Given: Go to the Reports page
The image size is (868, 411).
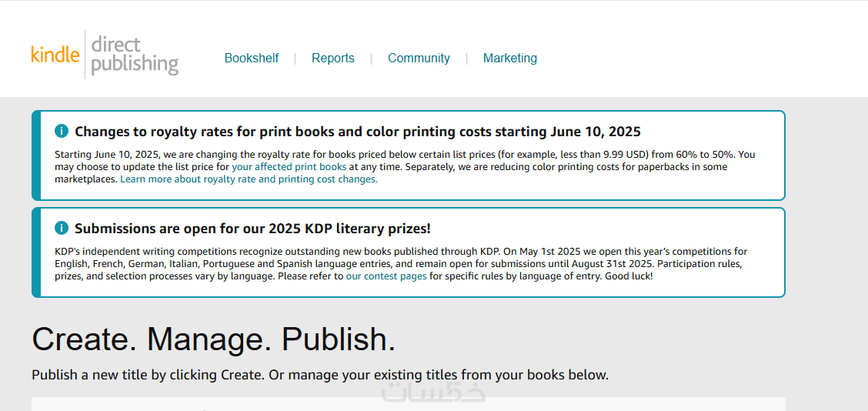Looking at the screenshot, I should [332, 58].
